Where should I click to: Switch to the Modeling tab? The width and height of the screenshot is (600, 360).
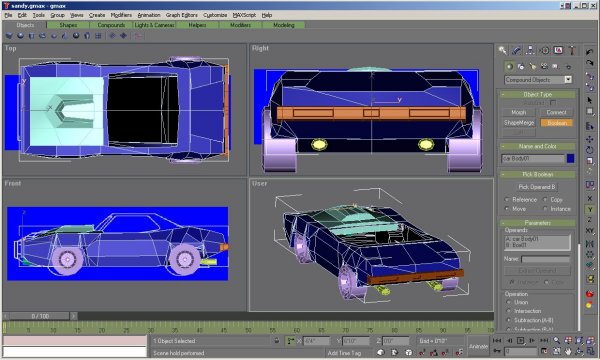click(x=284, y=25)
